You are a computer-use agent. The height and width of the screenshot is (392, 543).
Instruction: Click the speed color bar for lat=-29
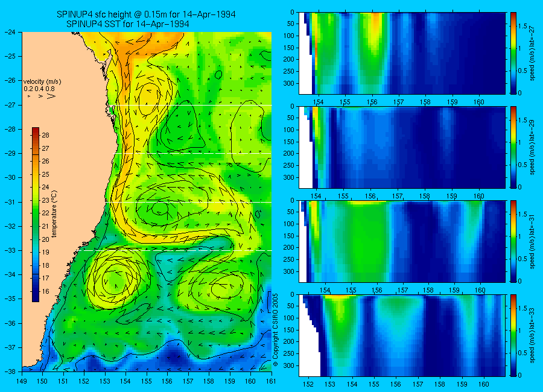pyautogui.click(x=513, y=148)
